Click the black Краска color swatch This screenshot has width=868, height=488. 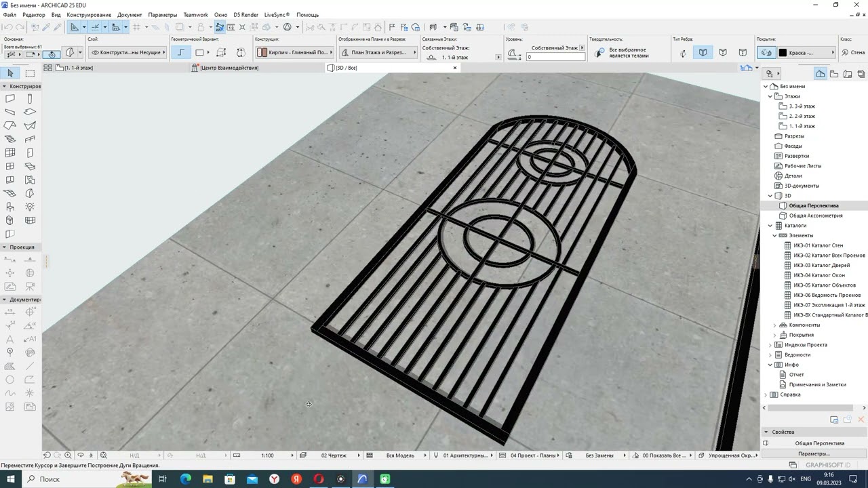783,52
